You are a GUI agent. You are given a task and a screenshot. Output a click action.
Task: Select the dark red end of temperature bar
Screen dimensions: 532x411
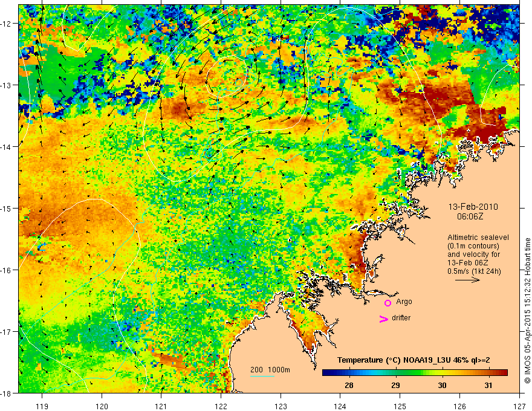[x=504, y=373]
